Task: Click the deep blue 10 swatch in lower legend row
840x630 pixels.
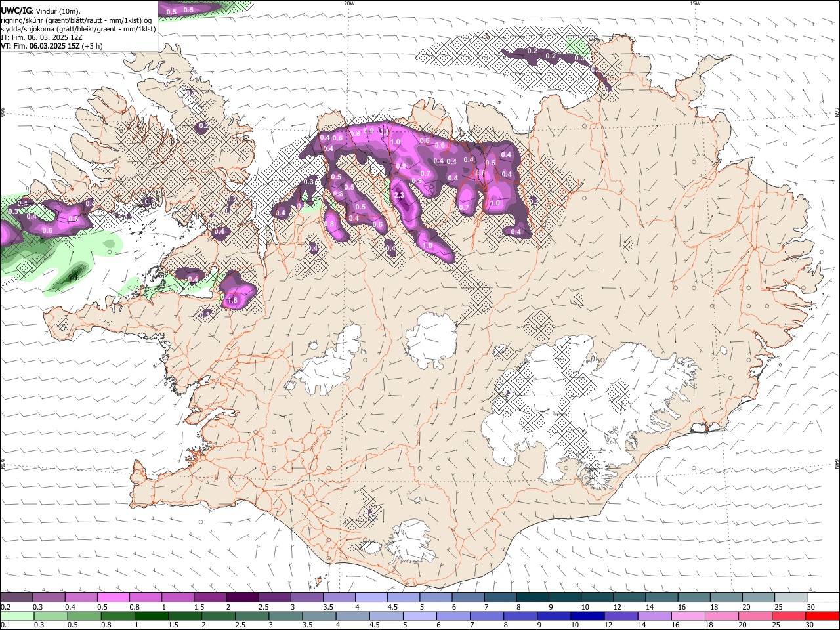Action: point(587,616)
